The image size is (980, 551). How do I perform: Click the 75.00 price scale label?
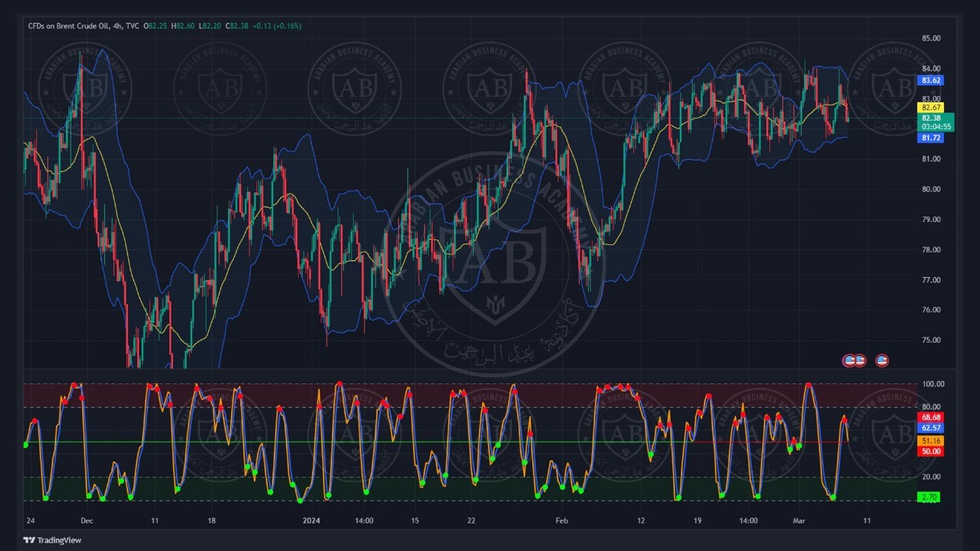point(931,341)
